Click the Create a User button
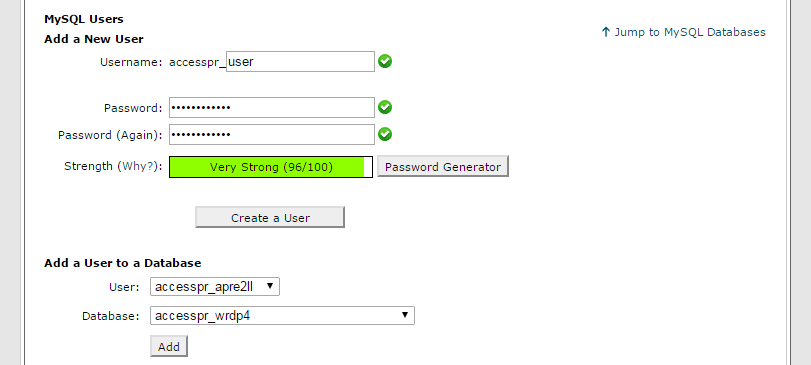Image resolution: width=811 pixels, height=365 pixels. [x=270, y=218]
